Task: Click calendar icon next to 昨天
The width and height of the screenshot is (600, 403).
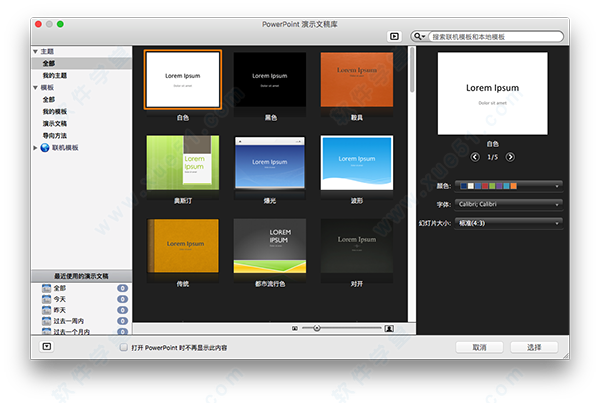Action: 46,310
